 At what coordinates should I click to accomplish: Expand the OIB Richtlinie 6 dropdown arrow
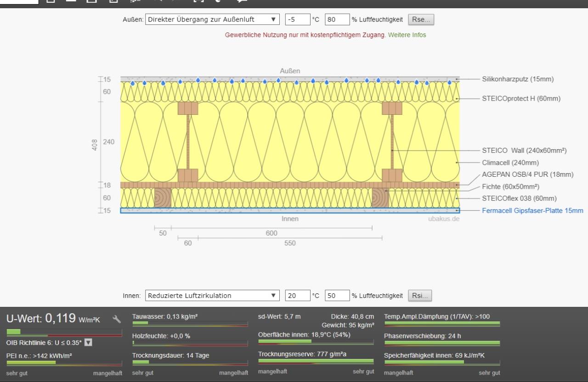click(x=88, y=342)
